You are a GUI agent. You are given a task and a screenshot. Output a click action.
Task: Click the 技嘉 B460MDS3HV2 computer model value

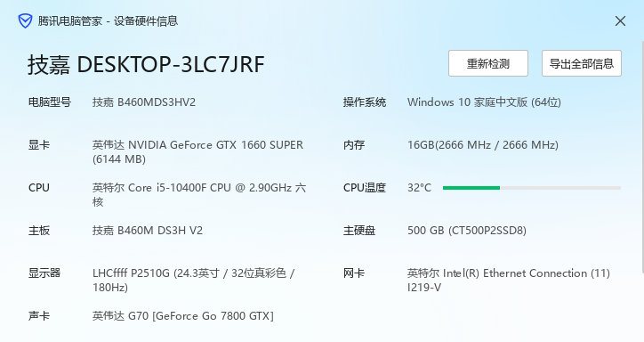144,102
